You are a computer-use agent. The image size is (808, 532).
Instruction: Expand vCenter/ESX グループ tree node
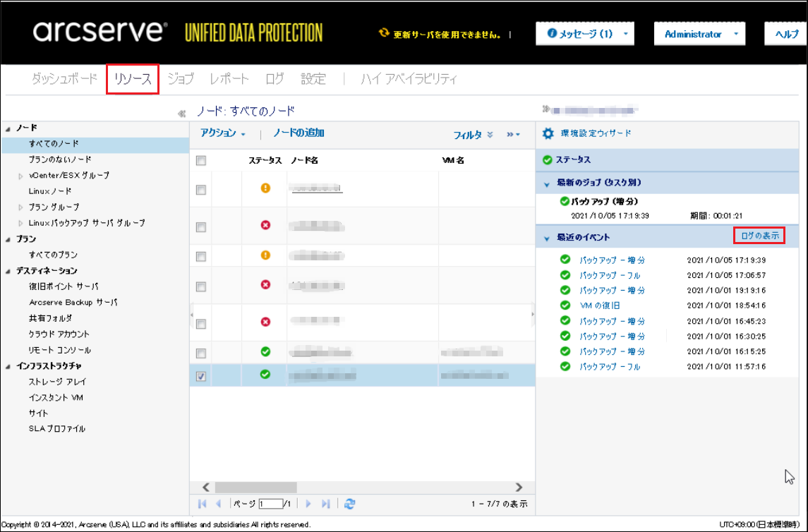pos(20,176)
